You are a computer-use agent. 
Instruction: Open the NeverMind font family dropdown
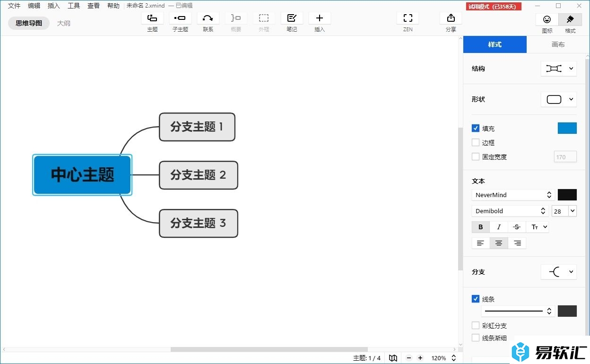513,195
